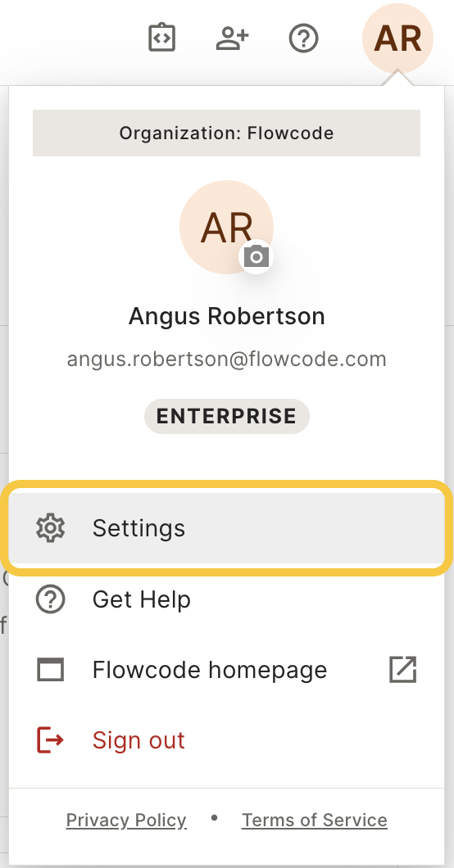This screenshot has height=868, width=454.
Task: Click the ENTERPRISE plan badge
Action: pyautogui.click(x=226, y=416)
